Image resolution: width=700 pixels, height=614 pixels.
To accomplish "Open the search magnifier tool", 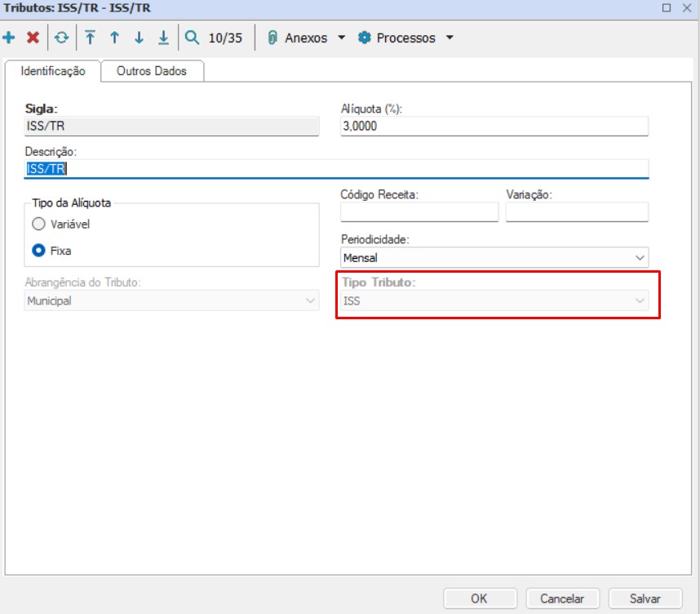I will tap(192, 38).
